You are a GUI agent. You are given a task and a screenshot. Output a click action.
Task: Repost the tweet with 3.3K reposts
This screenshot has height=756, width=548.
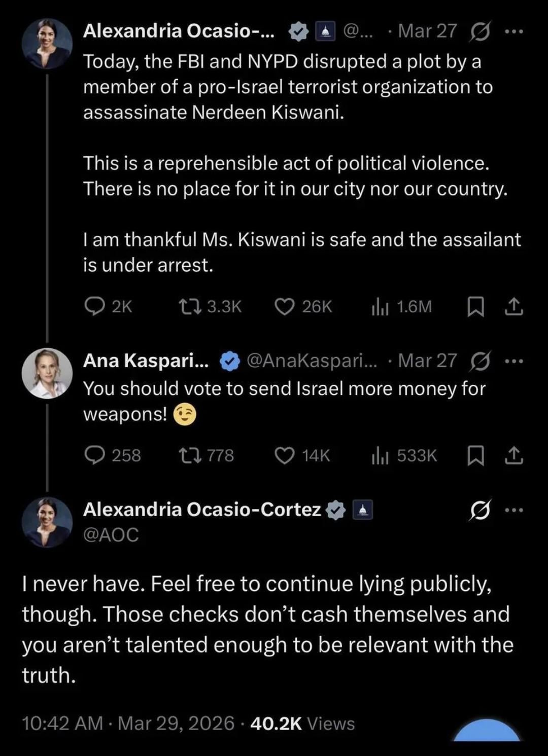[x=190, y=306]
